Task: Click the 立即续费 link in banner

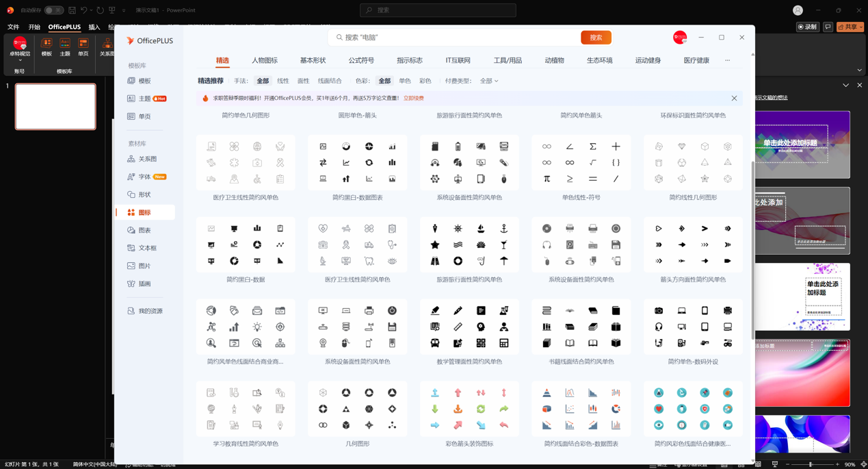Action: (413, 99)
